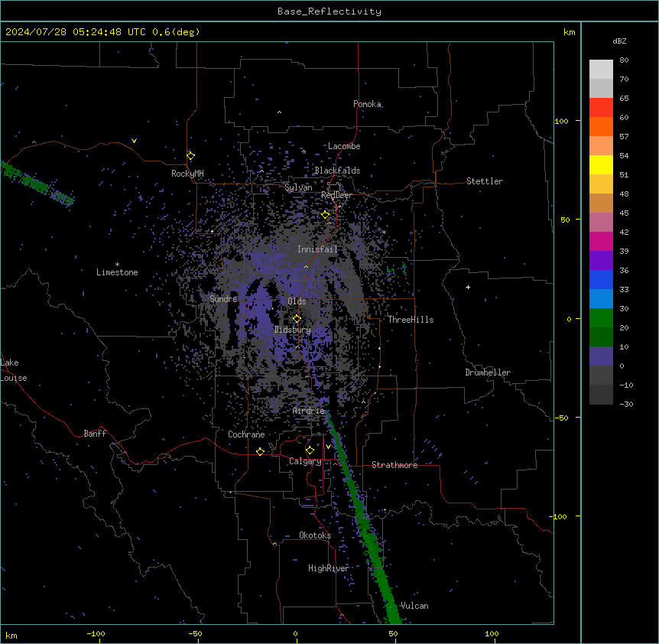The image size is (659, 644).
Task: Click the yellow 51-54 dBZ legend swatch
Action: point(601,165)
